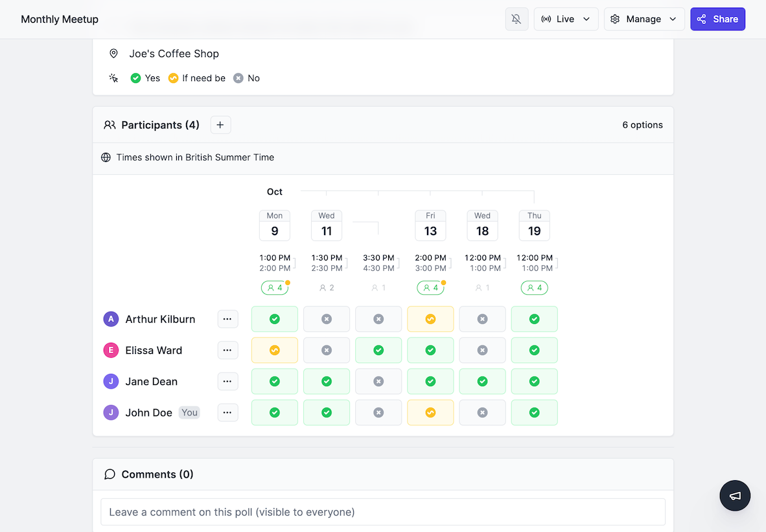Click the comment input field
Image resolution: width=766 pixels, height=532 pixels.
point(382,512)
